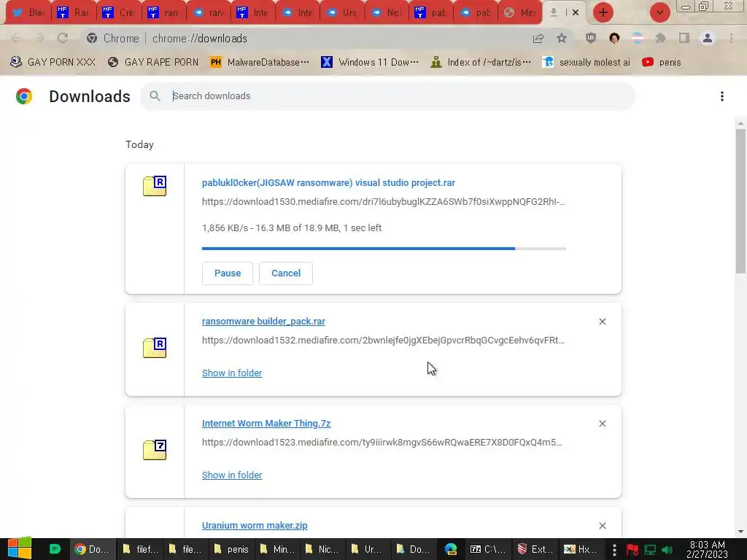Click the Extensions puzzle piece icon
Image resolution: width=747 pixels, height=560 pixels.
coord(660,38)
